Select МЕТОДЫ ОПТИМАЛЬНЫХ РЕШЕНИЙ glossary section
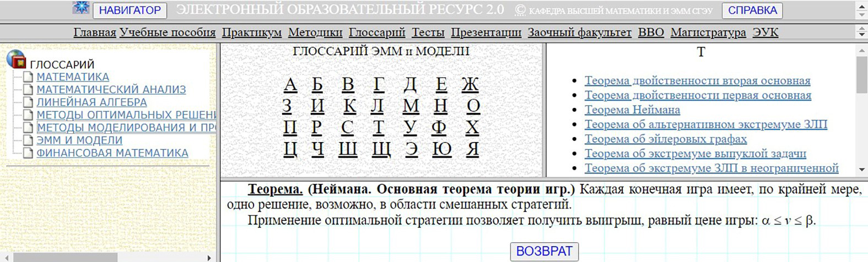The image size is (868, 262). coord(126,115)
